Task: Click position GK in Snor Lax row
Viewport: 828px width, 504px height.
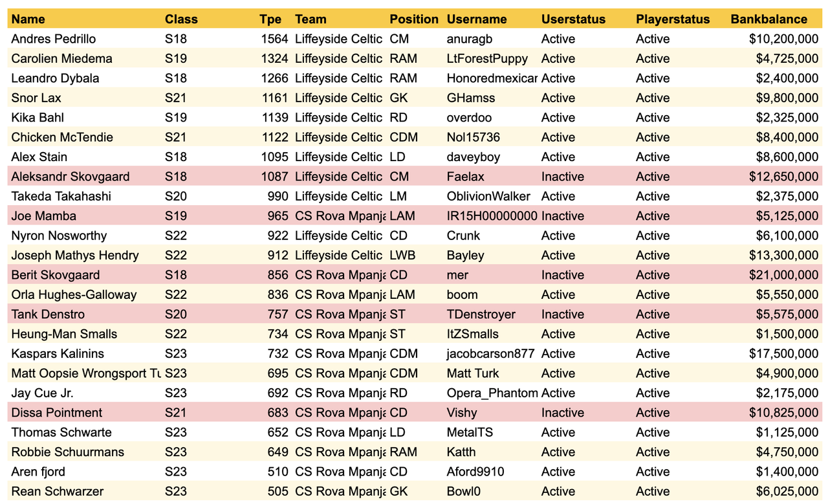Action: coord(399,98)
